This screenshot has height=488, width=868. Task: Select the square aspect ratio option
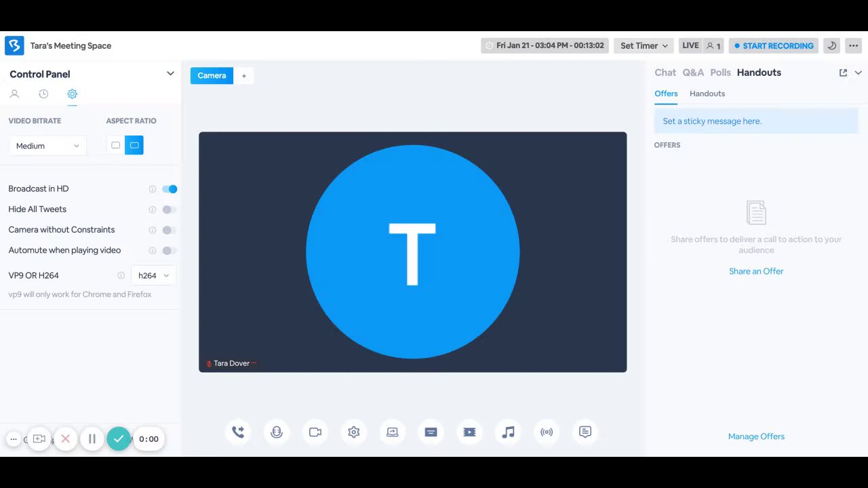pos(116,145)
